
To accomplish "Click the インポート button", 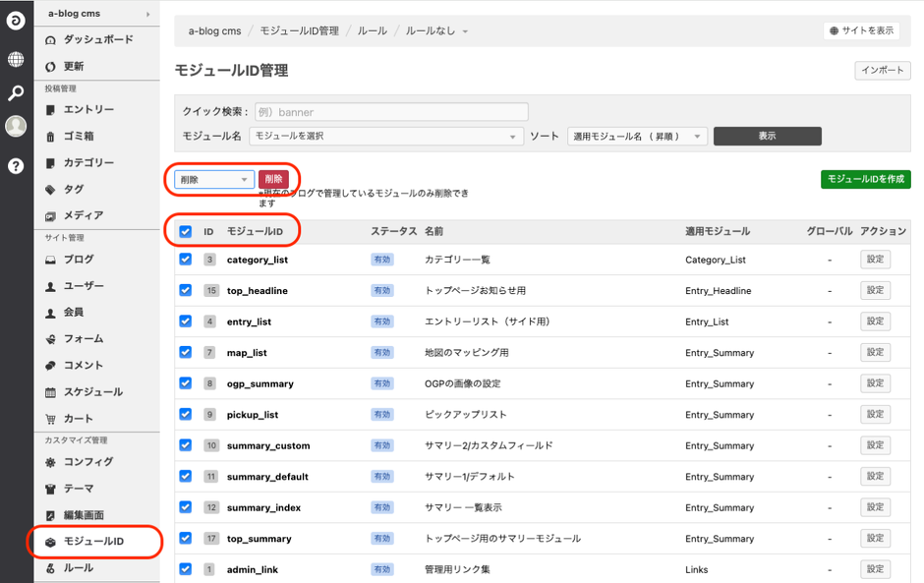I will (x=882, y=71).
